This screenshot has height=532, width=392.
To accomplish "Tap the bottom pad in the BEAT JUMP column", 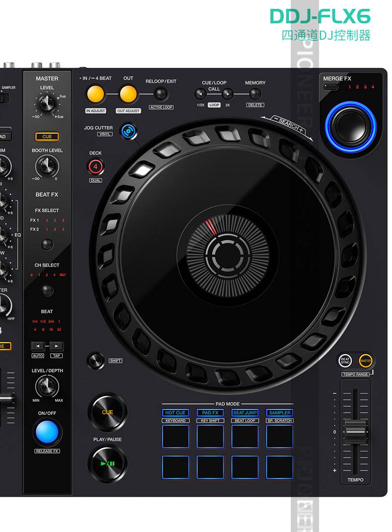I will click(245, 467).
